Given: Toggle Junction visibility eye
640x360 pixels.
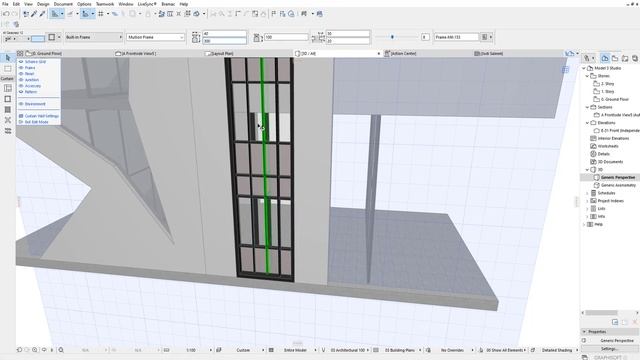Looking at the screenshot, I should pos(21,80).
